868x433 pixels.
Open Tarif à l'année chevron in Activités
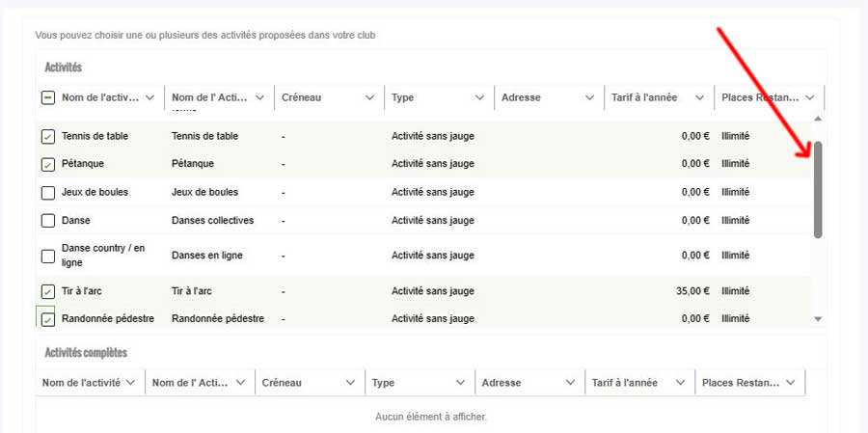coord(699,98)
